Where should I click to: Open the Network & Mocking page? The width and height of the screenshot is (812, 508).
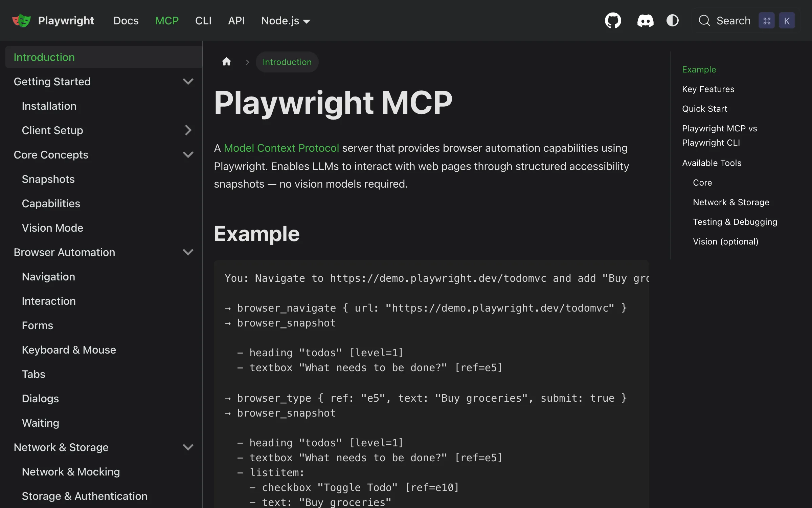[71, 472]
